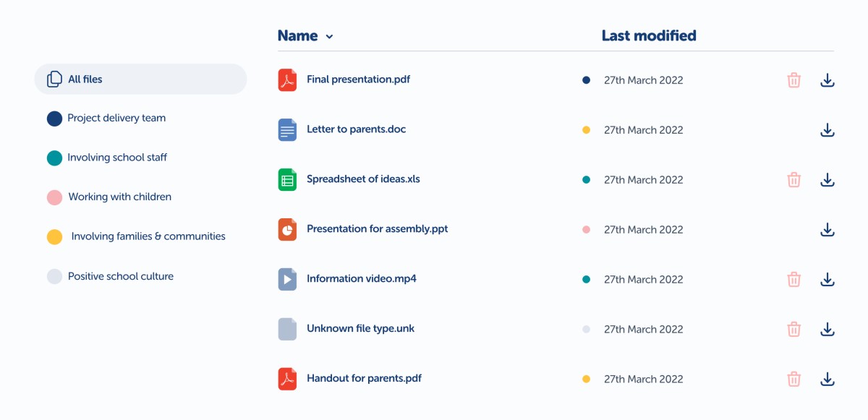Click the delete icon for Handout for parents.pdf
This screenshot has width=868, height=420.
point(793,378)
